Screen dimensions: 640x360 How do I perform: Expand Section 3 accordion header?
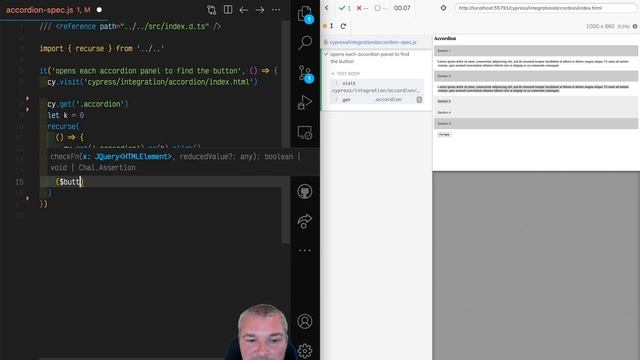(x=536, y=101)
